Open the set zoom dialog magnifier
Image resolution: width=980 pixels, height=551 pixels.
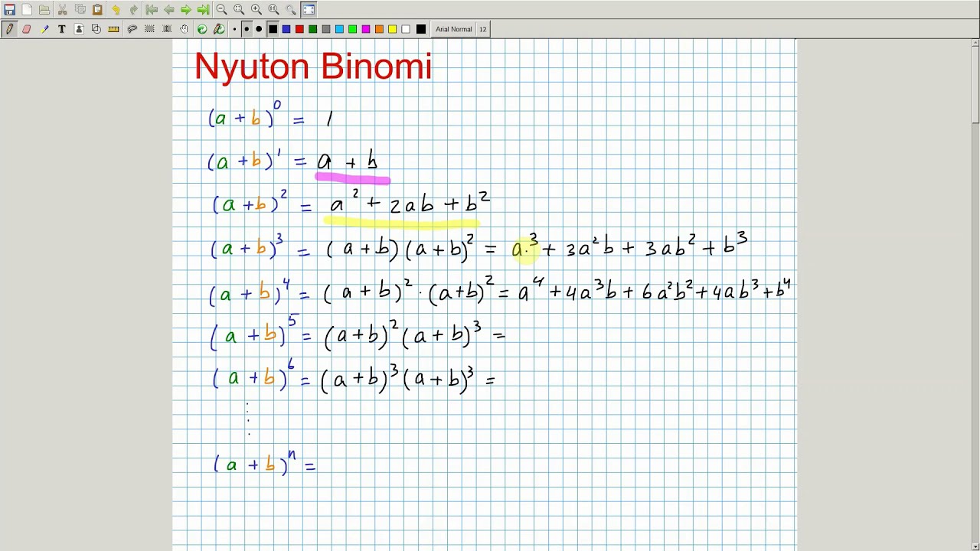291,10
